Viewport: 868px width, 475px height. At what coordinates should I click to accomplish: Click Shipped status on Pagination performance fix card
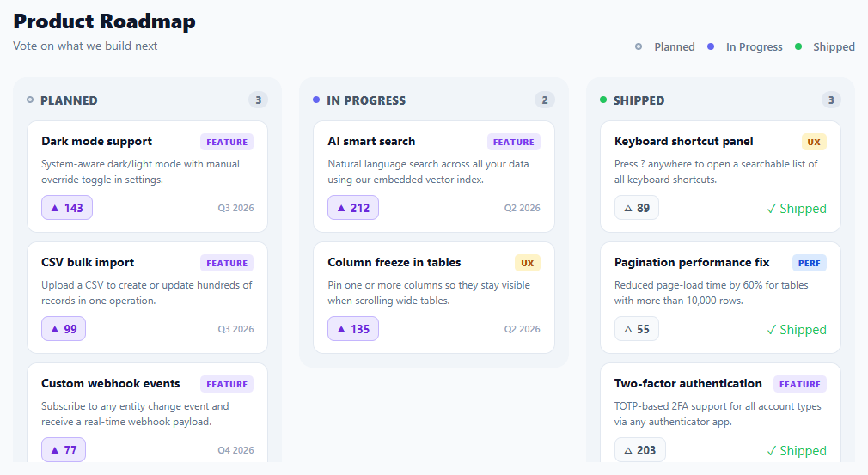pos(797,330)
